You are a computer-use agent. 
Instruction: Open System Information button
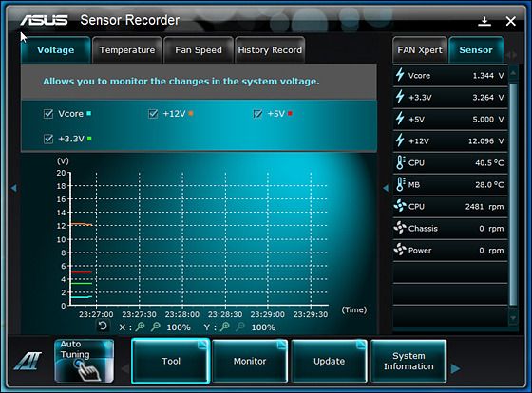[408, 361]
